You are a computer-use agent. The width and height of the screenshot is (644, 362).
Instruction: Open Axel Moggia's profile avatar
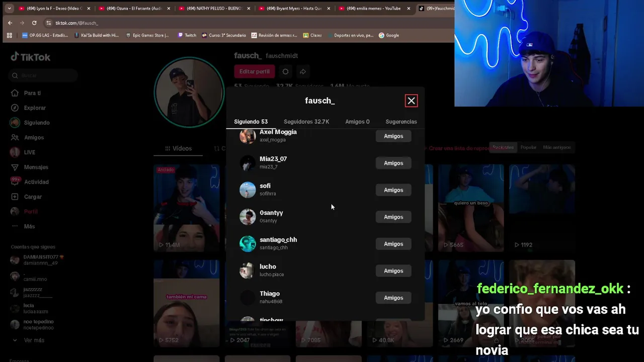point(247,136)
